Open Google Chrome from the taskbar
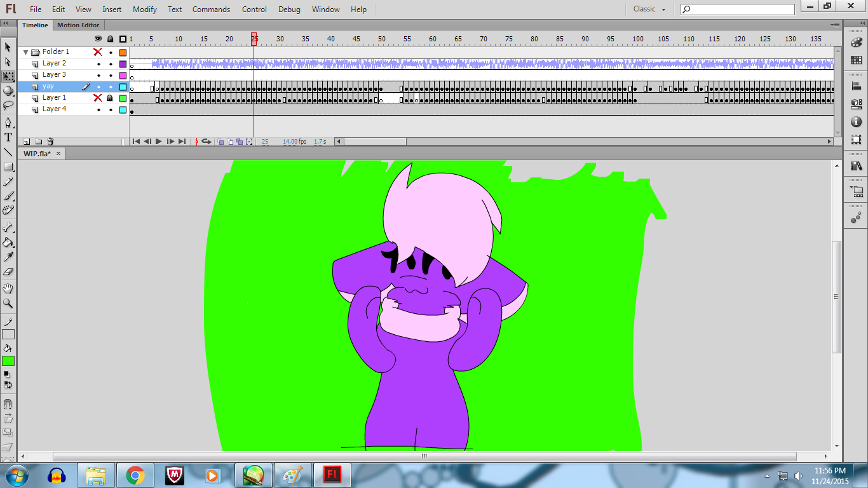868x488 pixels. tap(135, 475)
